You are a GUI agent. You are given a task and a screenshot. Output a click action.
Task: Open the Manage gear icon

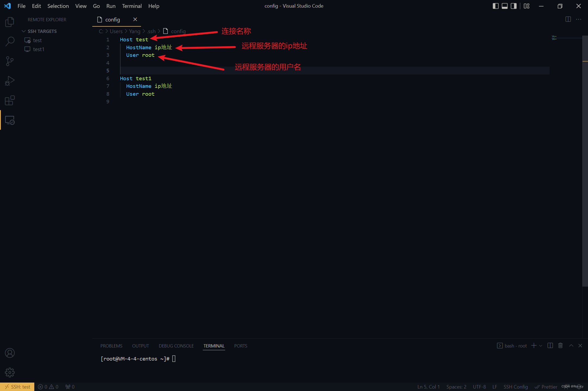(x=10, y=373)
